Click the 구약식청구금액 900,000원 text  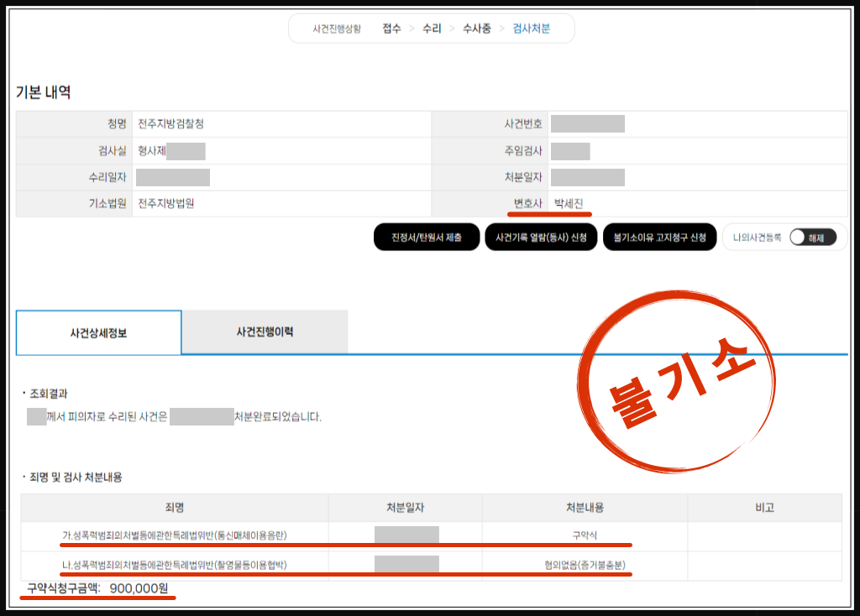coord(97,589)
